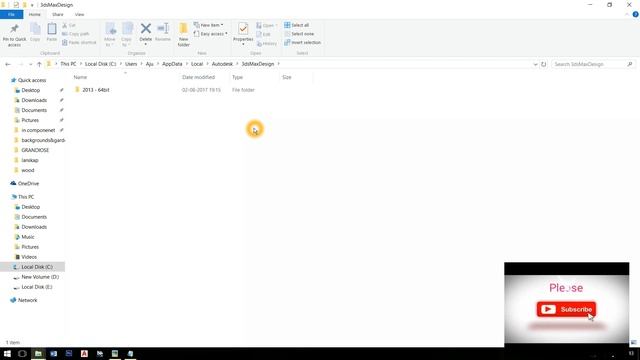Click Edit in the ribbon
The image size is (640, 360).
tap(263, 34)
